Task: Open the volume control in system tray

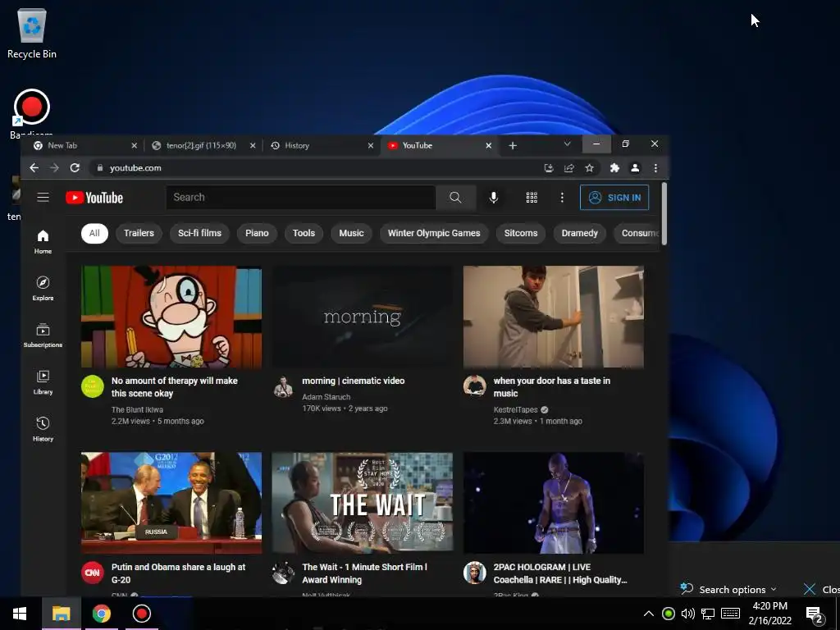Action: tap(688, 614)
